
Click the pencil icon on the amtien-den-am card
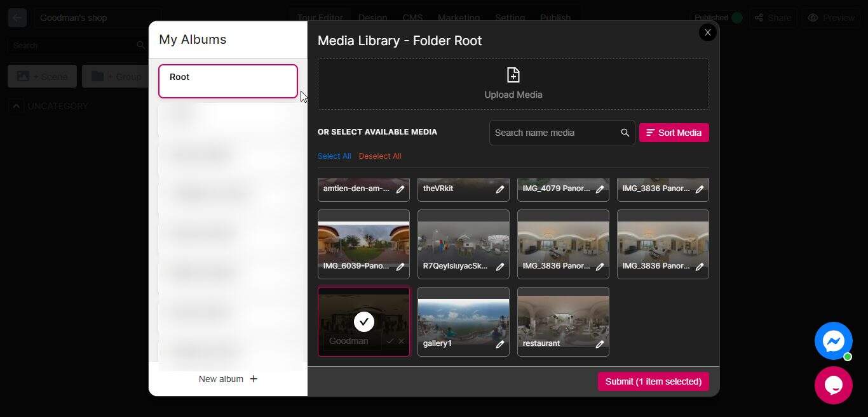(400, 189)
